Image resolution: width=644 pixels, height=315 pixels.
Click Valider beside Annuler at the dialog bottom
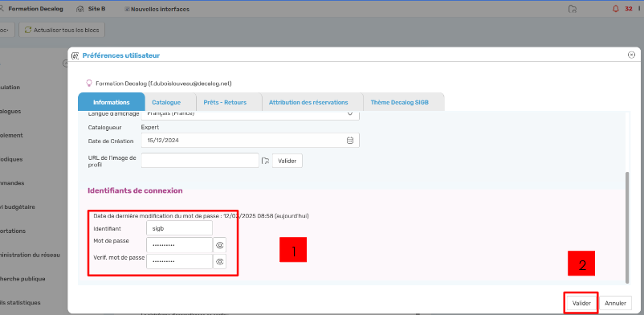(x=581, y=303)
